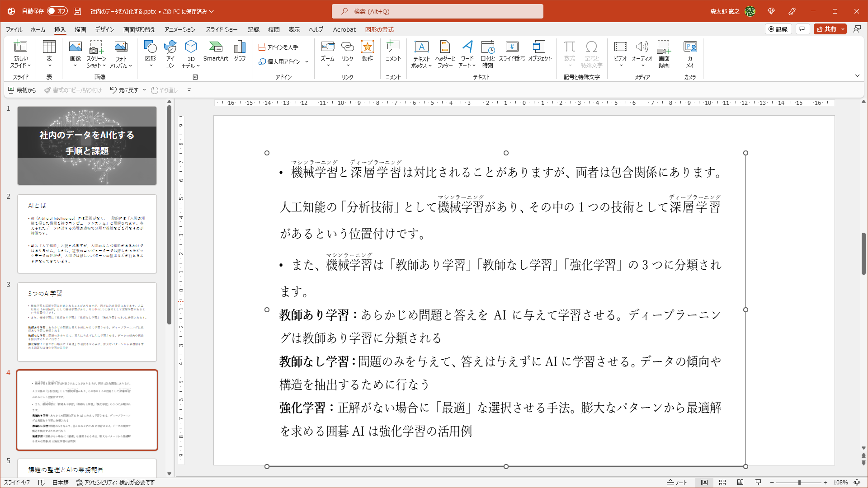Image resolution: width=868 pixels, height=488 pixels.
Task: Expand the 元に戻す dropdown arrow
Action: tap(144, 90)
